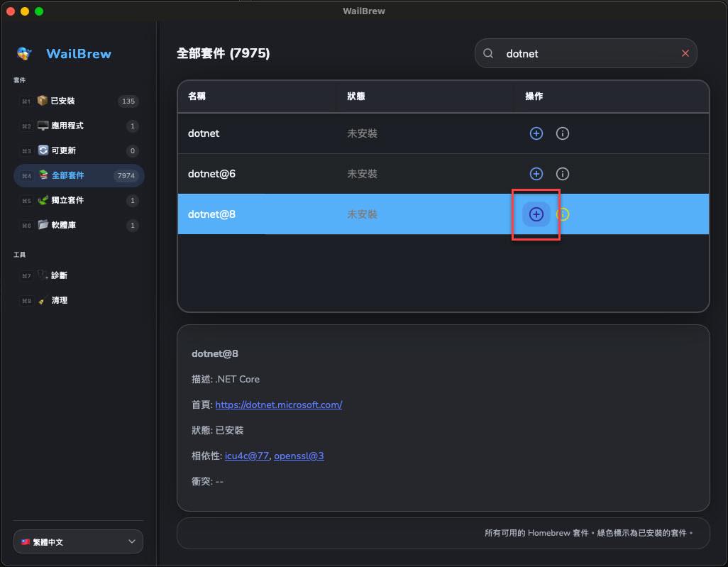Image resolution: width=728 pixels, height=567 pixels.
Task: Click install plus icon for dotnet
Action: (536, 133)
